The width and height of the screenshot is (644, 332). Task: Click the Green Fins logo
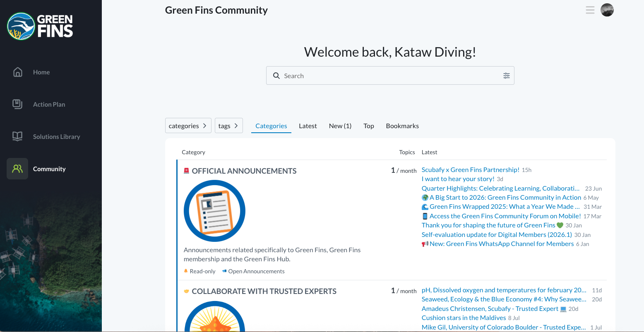[x=40, y=26]
